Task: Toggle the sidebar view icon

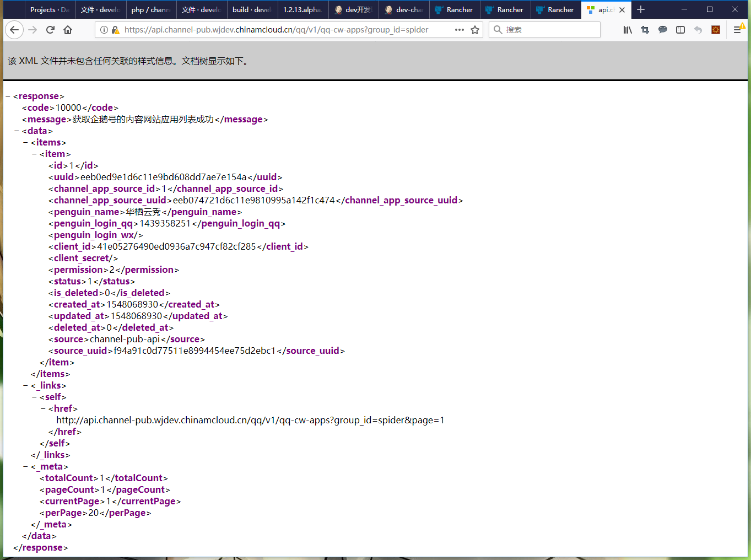Action: 680,30
